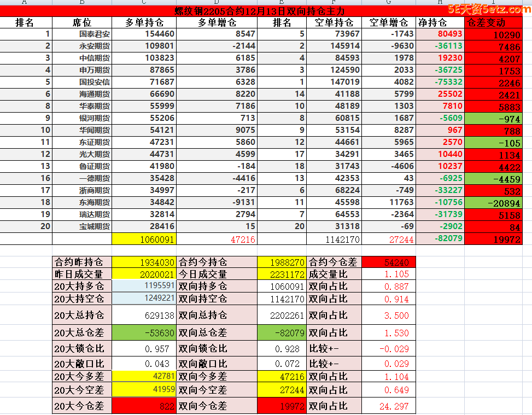Click yesterday volume value 2020021
Screen dimensions: 532x415
pos(144,274)
